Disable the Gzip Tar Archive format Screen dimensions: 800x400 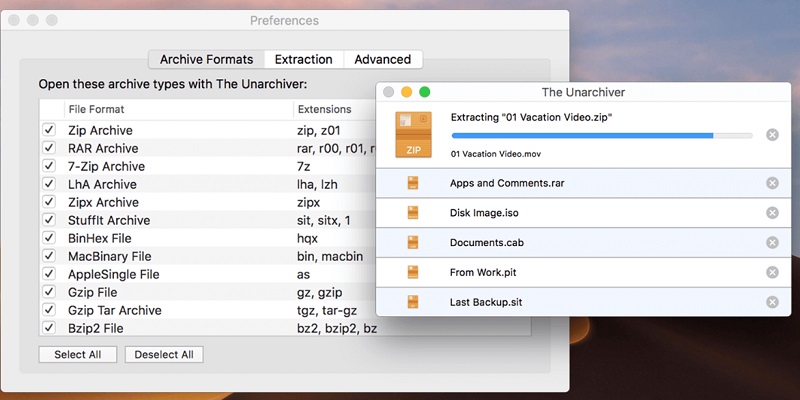click(49, 310)
